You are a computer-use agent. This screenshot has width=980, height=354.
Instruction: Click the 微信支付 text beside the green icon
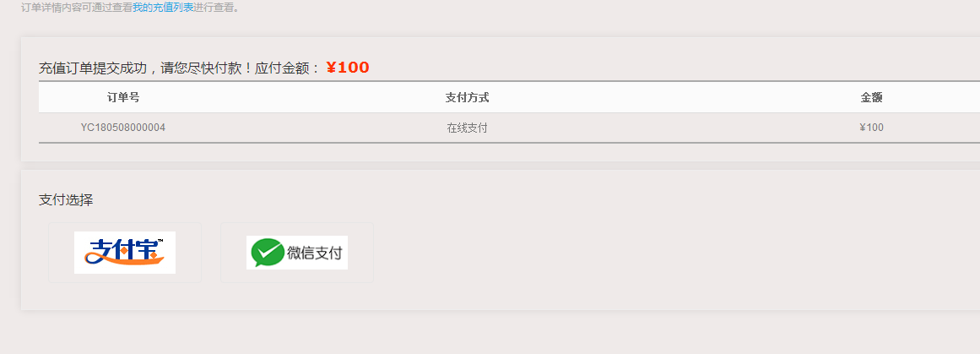[314, 253]
